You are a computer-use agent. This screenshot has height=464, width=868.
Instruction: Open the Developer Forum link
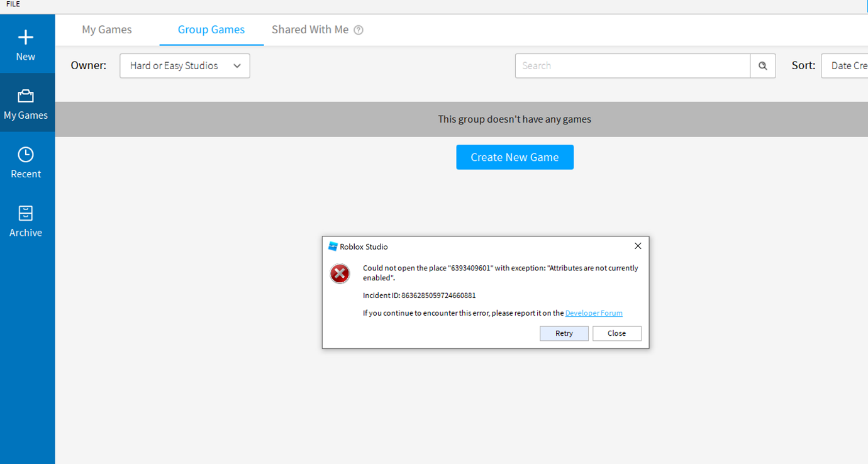coord(594,313)
